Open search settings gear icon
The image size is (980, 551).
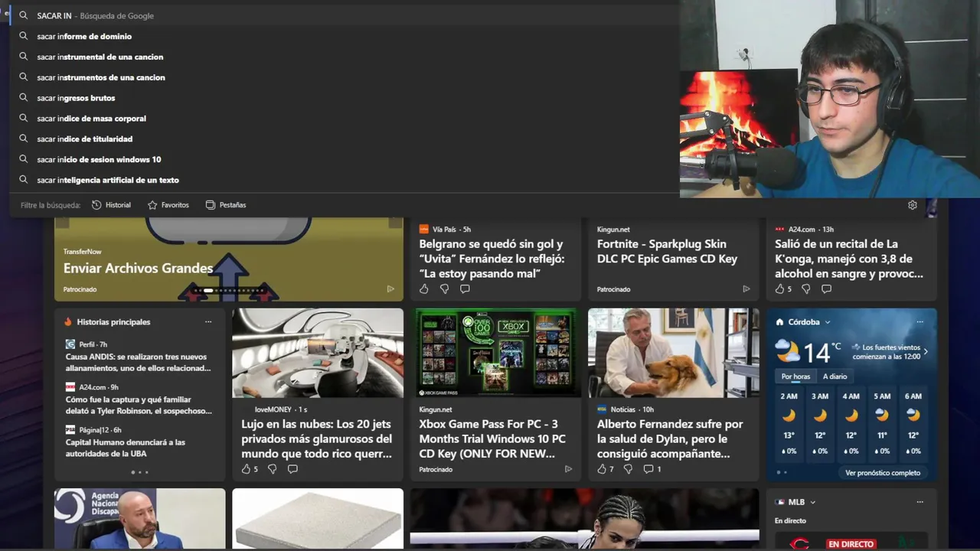click(913, 205)
